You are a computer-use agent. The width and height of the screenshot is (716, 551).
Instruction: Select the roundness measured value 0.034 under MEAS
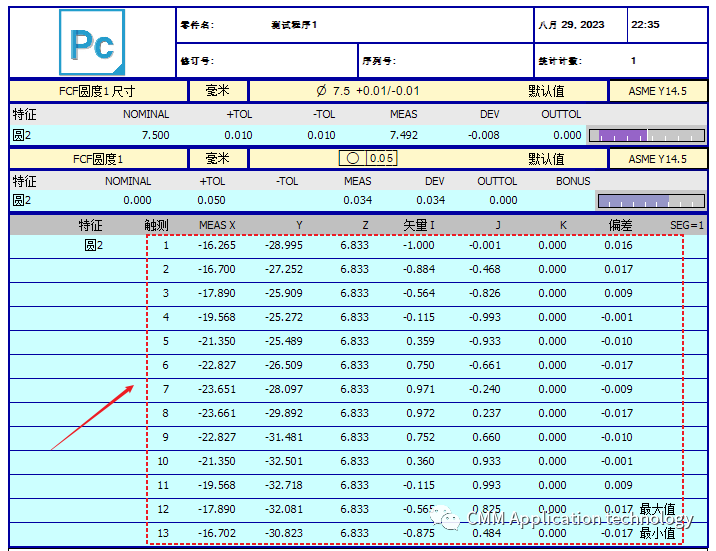point(358,200)
